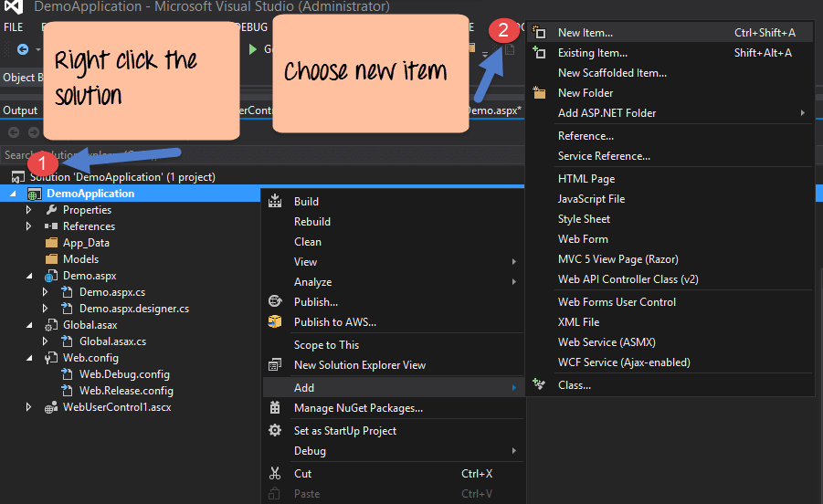Expand the WebUserControl1.ascx node
Screen dimensions: 823x504
point(29,407)
